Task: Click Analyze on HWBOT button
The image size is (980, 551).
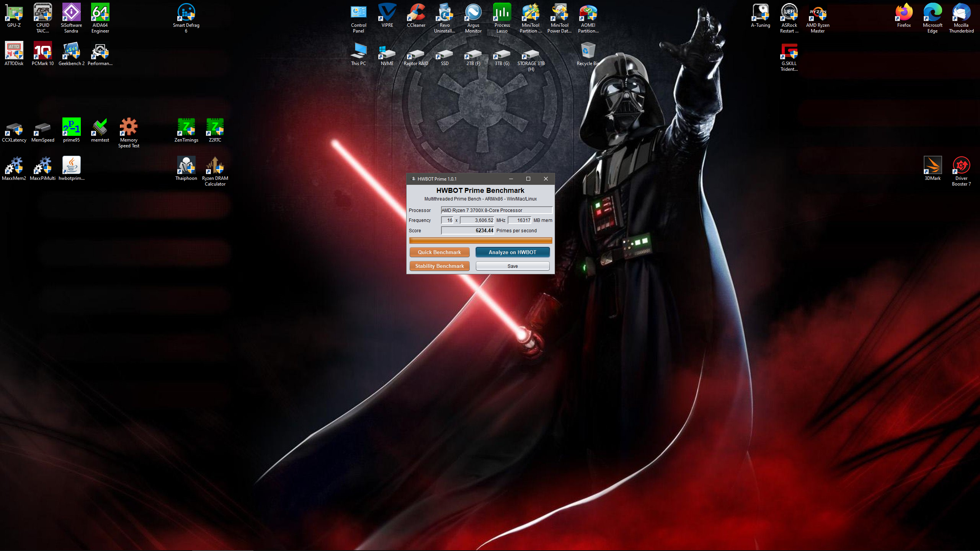Action: tap(513, 252)
